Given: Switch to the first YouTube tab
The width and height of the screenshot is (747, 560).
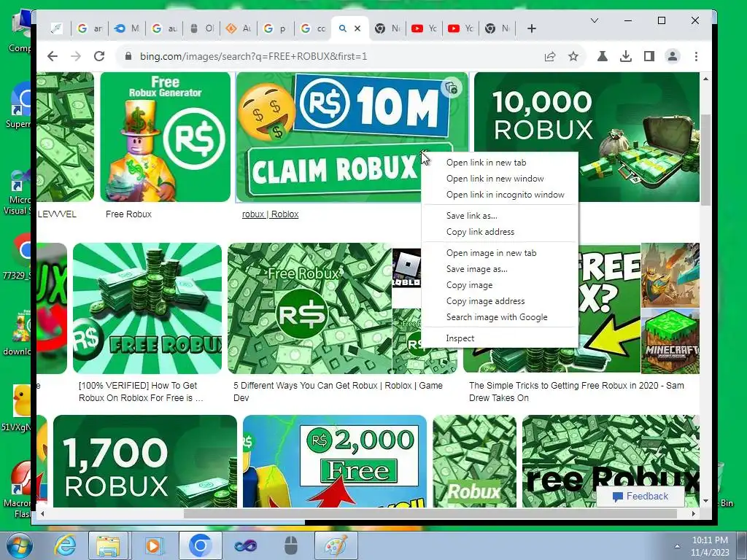Looking at the screenshot, I should [424, 28].
